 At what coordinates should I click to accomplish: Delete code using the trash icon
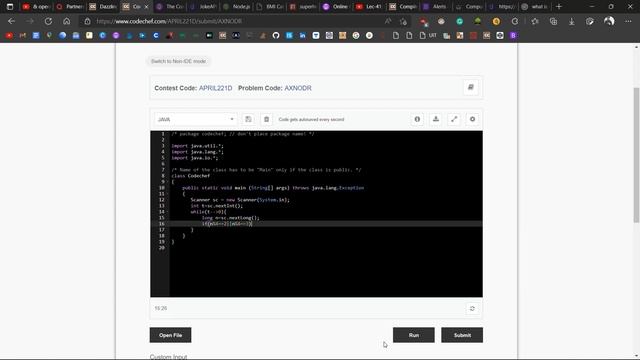pyautogui.click(x=267, y=119)
